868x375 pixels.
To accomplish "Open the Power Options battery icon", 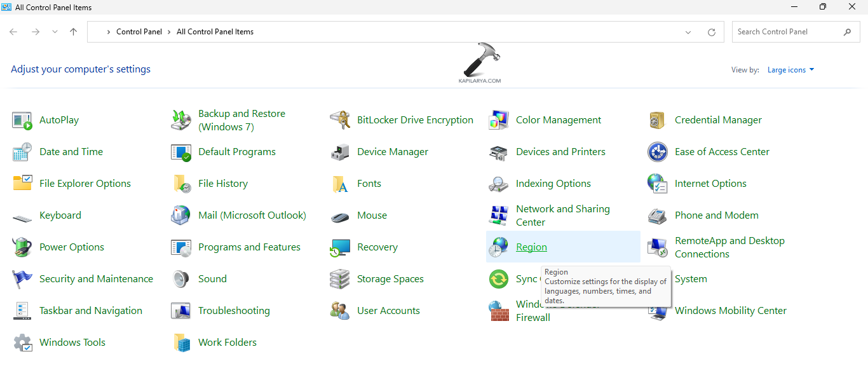I will 22,247.
